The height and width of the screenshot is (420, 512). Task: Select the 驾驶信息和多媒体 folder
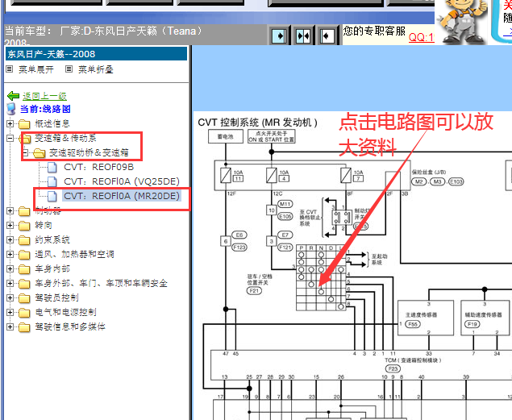tap(70, 326)
